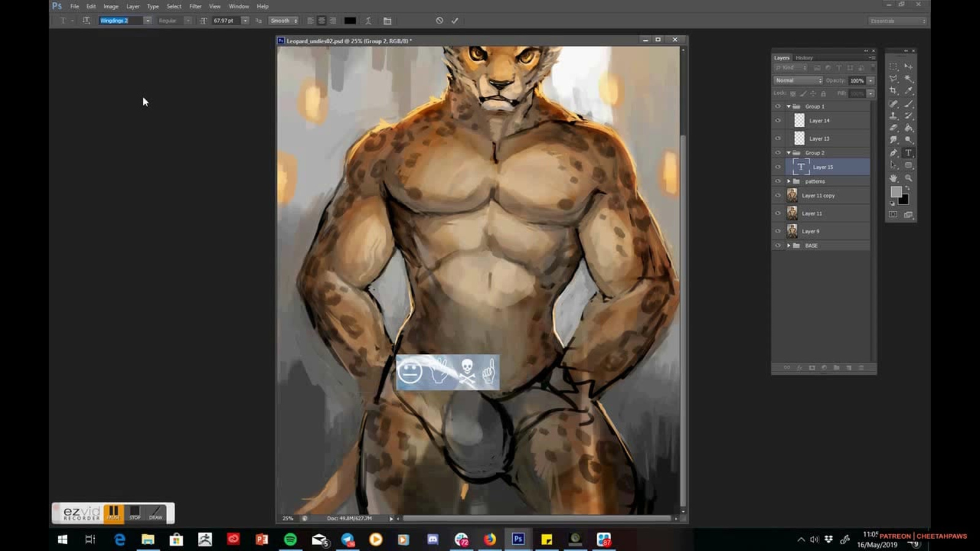Select the Horizontal Type tool
980x551 pixels.
[909, 153]
